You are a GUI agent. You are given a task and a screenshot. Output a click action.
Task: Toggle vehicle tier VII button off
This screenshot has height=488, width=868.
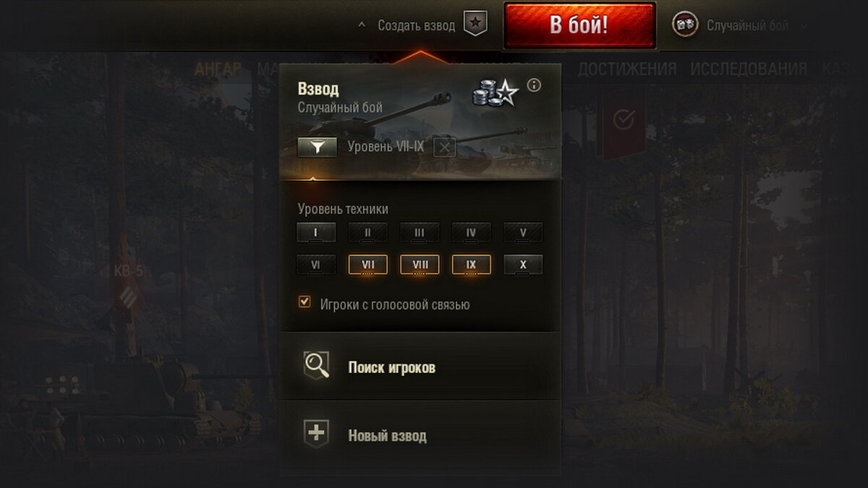[x=367, y=265]
